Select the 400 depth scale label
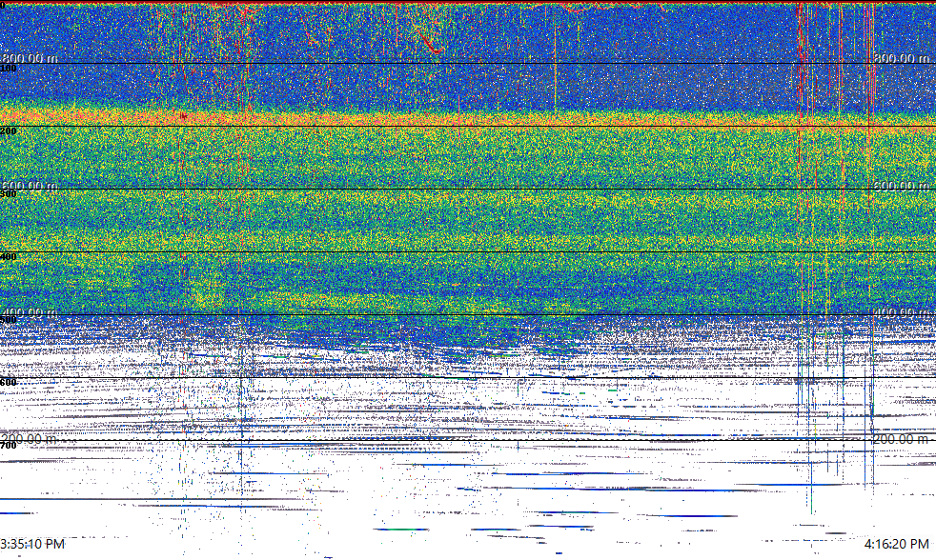936x560 pixels. pyautogui.click(x=9, y=257)
